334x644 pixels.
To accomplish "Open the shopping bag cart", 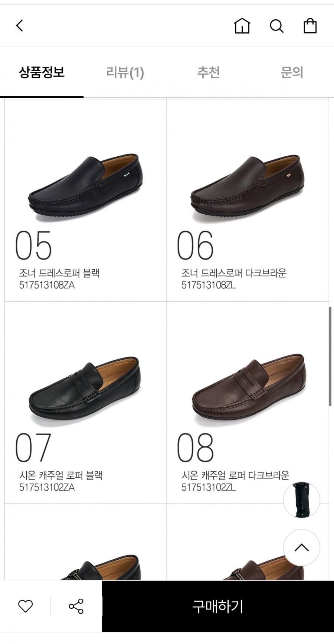I will [310, 26].
